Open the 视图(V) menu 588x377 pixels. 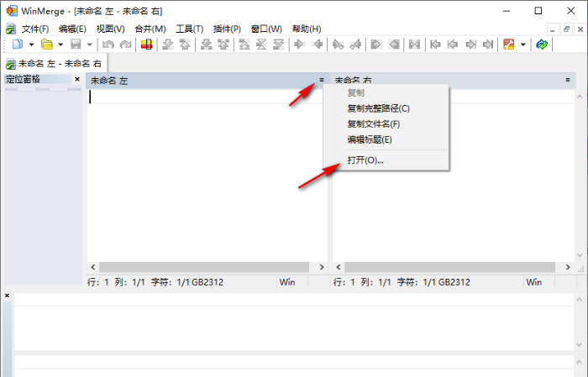click(110, 29)
